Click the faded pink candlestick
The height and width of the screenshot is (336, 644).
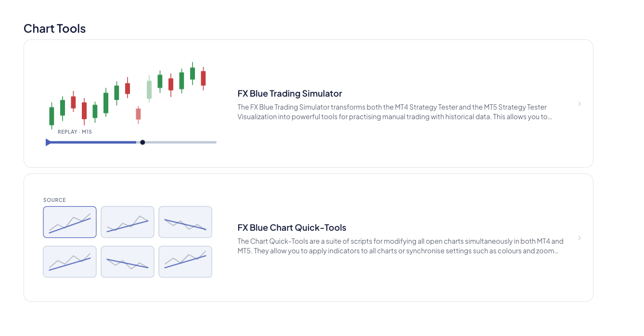138,114
